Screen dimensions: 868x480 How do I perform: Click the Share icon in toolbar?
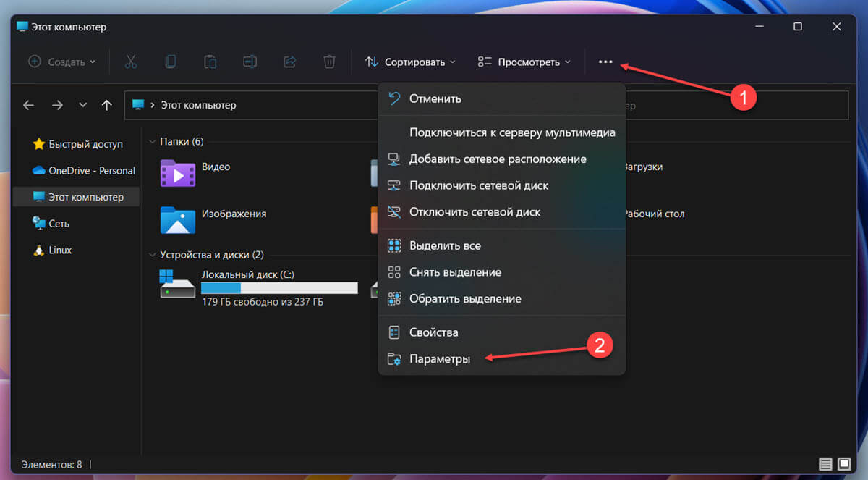pos(289,62)
